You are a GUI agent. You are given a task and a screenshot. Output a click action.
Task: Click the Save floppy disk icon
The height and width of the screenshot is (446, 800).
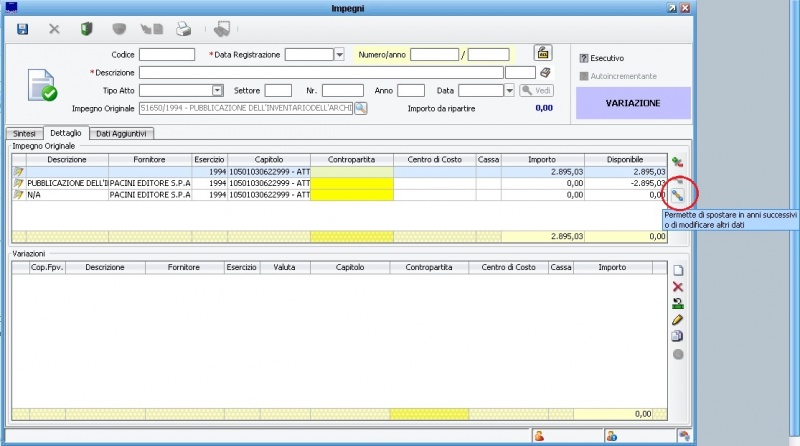(23, 29)
